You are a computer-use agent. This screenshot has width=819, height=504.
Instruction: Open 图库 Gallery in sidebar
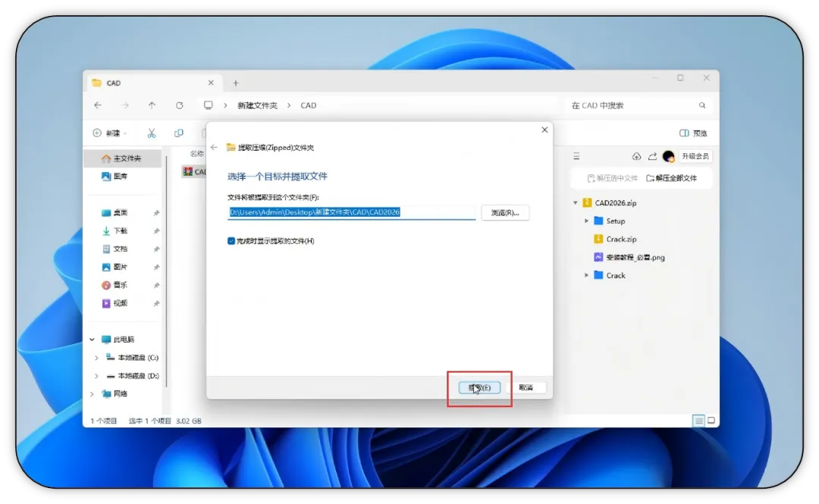115,177
